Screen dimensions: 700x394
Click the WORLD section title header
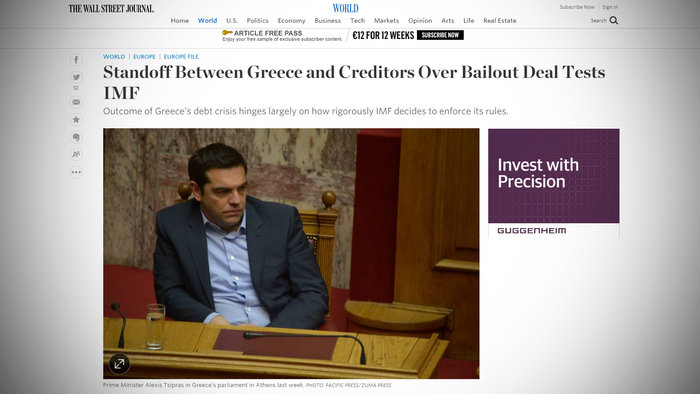point(346,8)
